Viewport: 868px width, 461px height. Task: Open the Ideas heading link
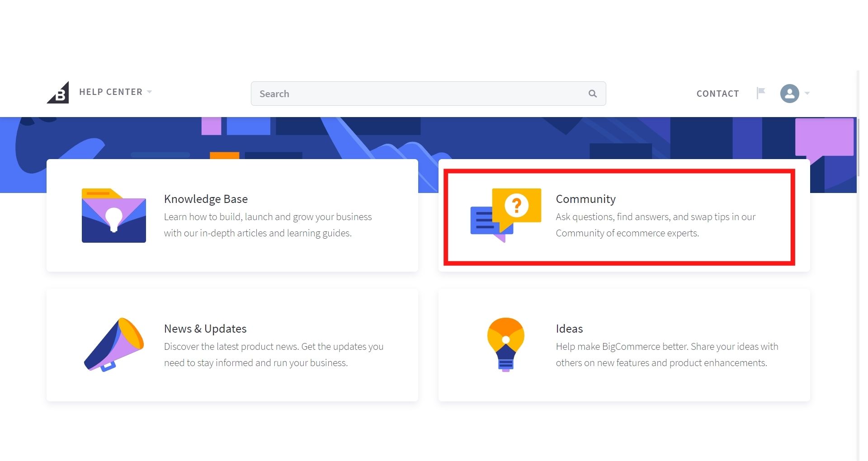pos(569,329)
